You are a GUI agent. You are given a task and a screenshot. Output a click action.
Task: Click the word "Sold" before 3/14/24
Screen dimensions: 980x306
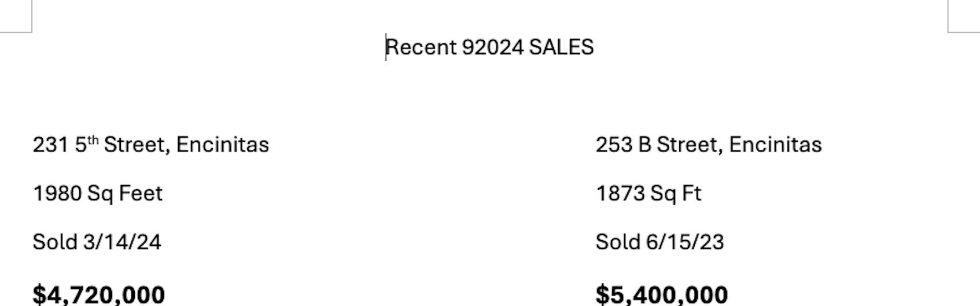pyautogui.click(x=56, y=242)
